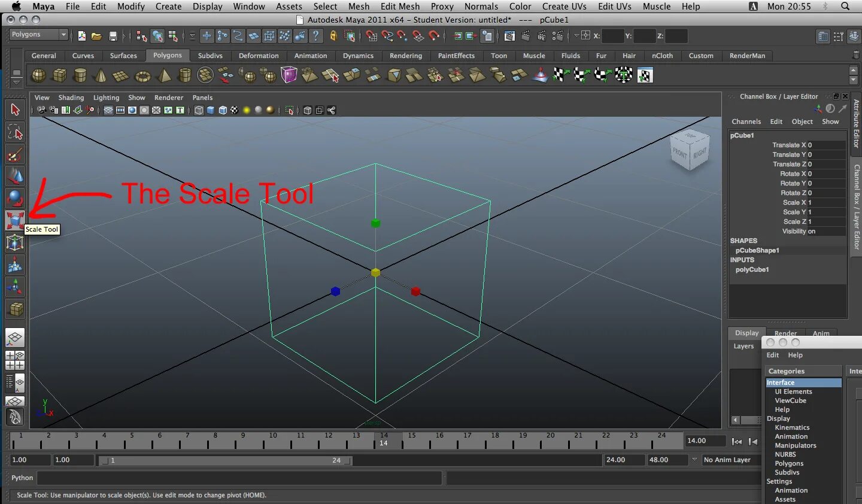Viewport: 862px width, 504px height.
Task: Click the last-used tool cube icon
Action: pos(15,309)
